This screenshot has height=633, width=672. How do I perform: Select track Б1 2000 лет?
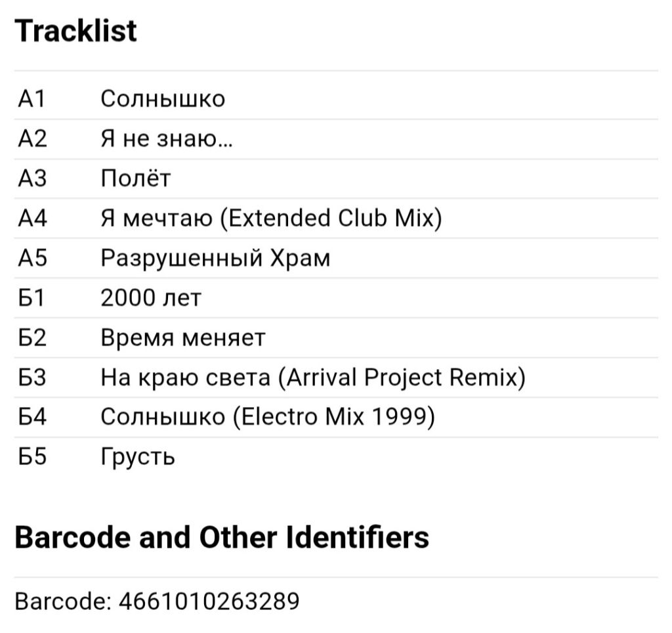click(x=336, y=298)
